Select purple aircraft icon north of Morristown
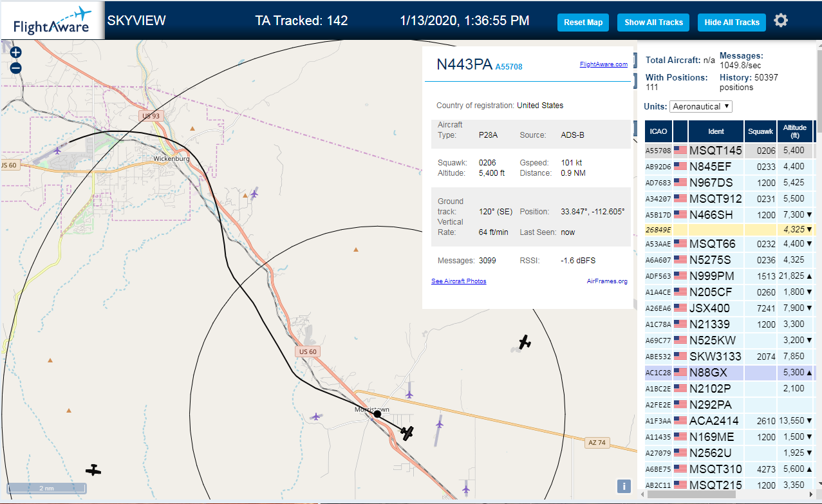 (409, 394)
